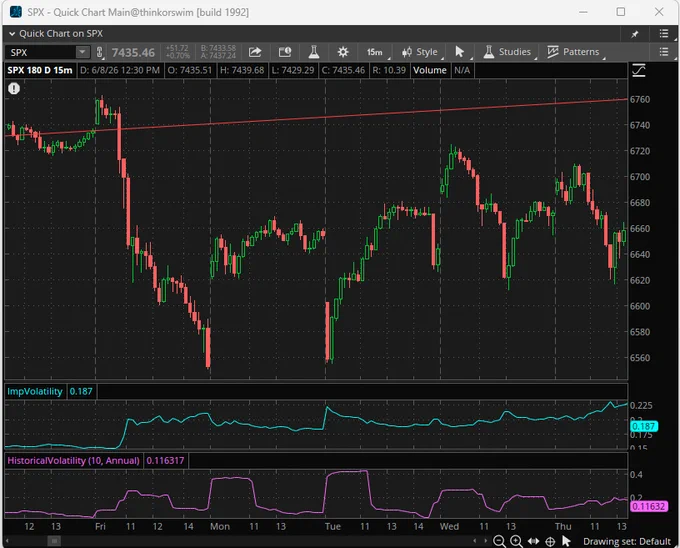Click the SPX symbol input field

(x=40, y=52)
